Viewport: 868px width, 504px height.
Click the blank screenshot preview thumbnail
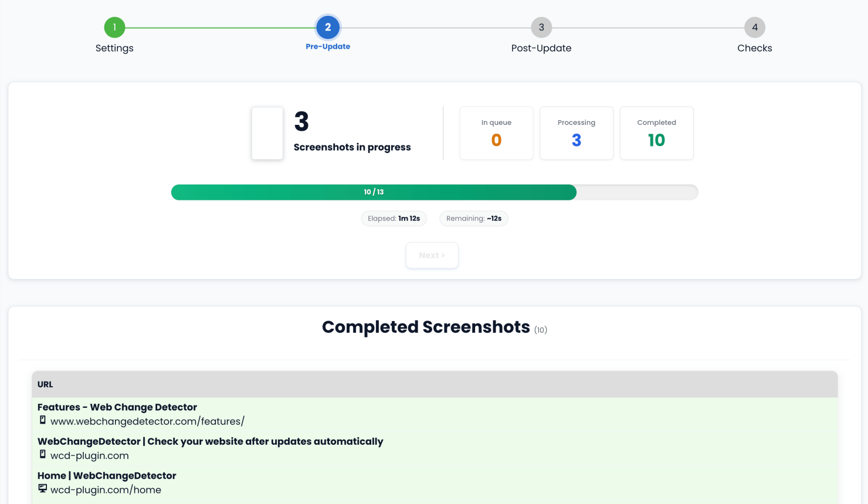point(267,133)
